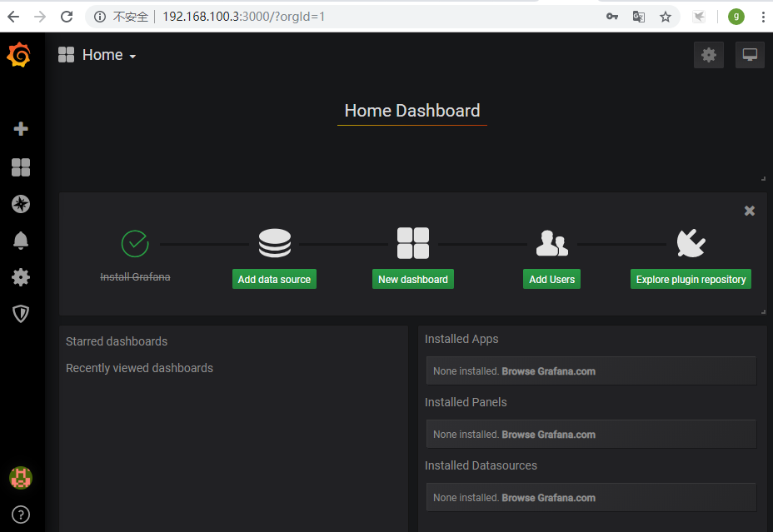Open the Dashboards grid icon in sidebar
The height and width of the screenshot is (532, 773).
[x=21, y=167]
